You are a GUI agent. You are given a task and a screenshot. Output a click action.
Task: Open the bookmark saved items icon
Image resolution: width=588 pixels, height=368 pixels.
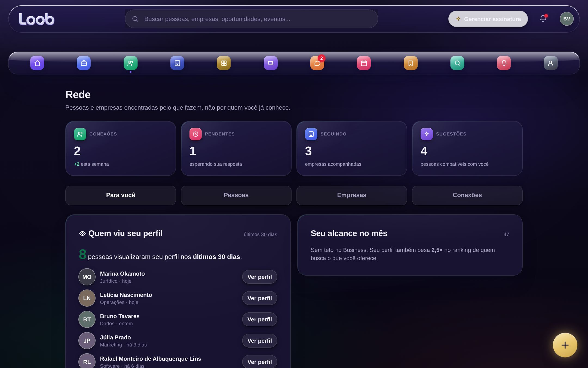411,63
